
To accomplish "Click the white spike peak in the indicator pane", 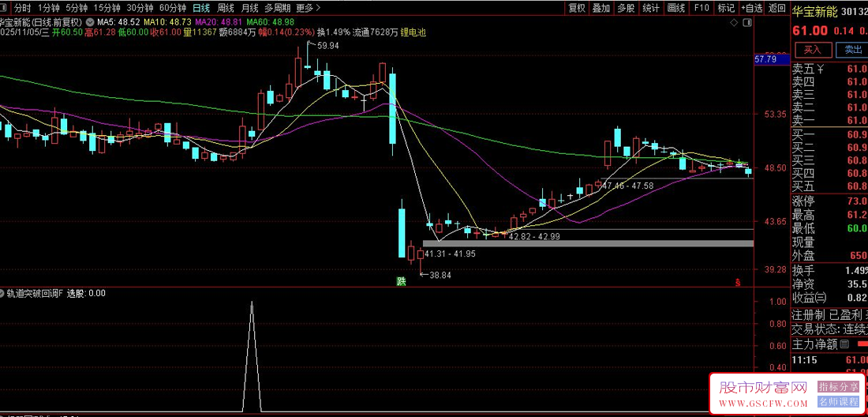I will [252, 303].
